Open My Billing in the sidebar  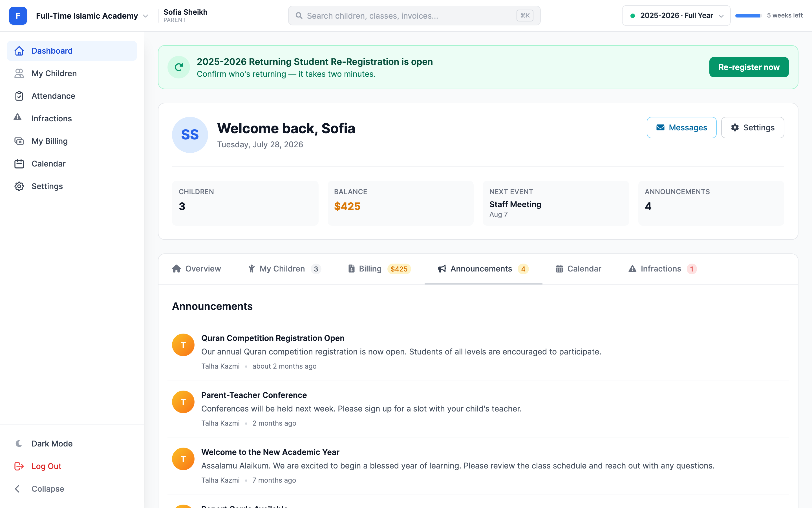72,141
